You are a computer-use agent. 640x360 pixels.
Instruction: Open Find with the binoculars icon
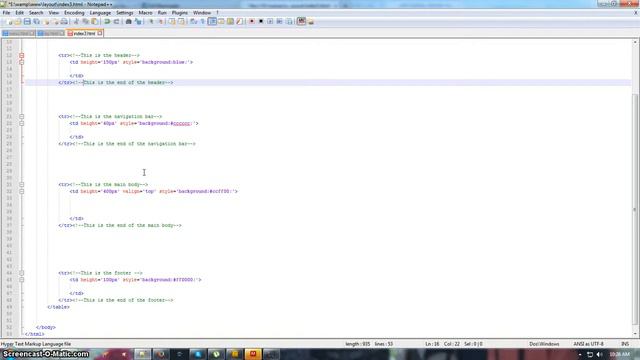tap(129, 22)
